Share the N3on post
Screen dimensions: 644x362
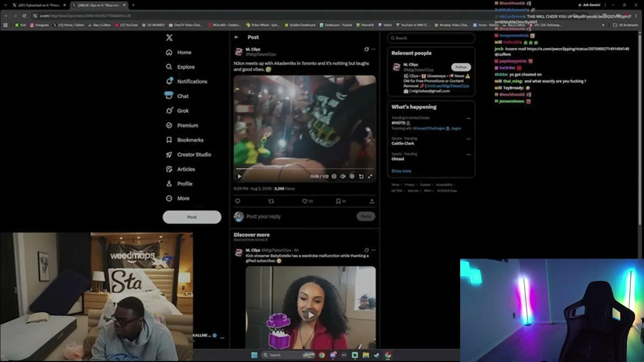coord(372,201)
